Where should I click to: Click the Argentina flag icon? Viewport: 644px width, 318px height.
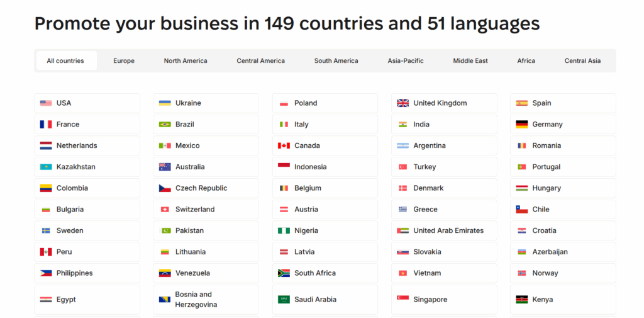pos(403,145)
